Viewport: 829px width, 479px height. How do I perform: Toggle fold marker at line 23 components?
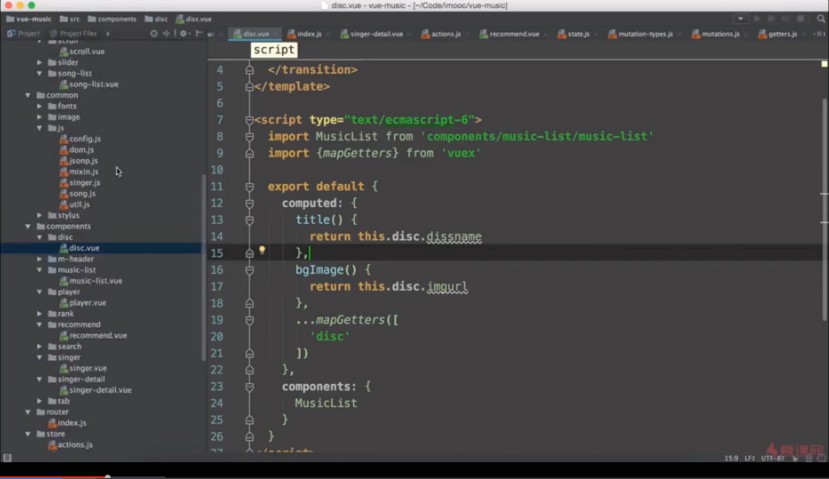pyautogui.click(x=250, y=386)
